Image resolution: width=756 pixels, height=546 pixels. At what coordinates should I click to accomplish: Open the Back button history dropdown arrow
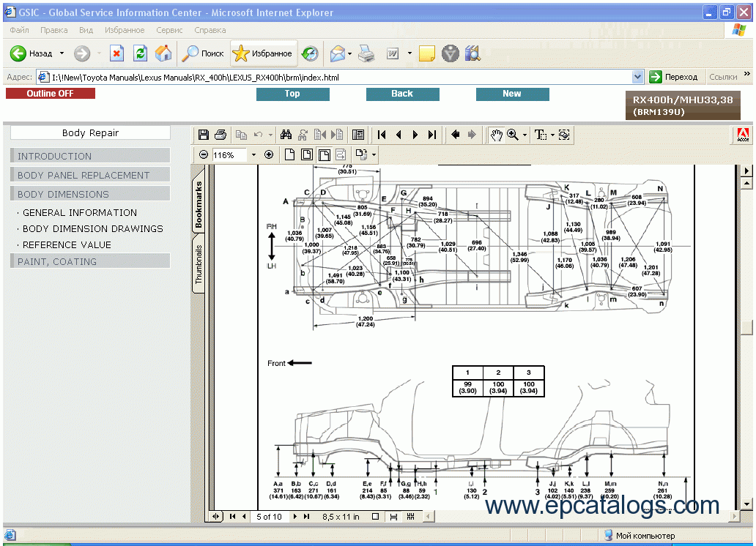coord(62,53)
